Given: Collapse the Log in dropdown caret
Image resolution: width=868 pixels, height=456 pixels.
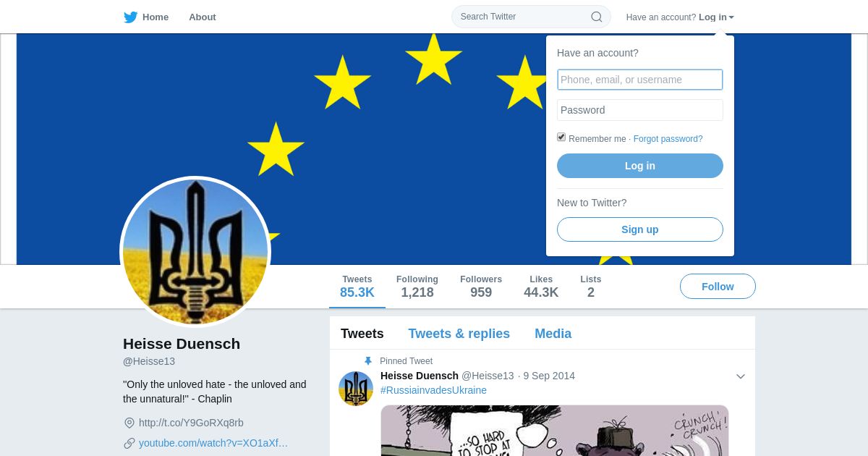Looking at the screenshot, I should tap(731, 17).
